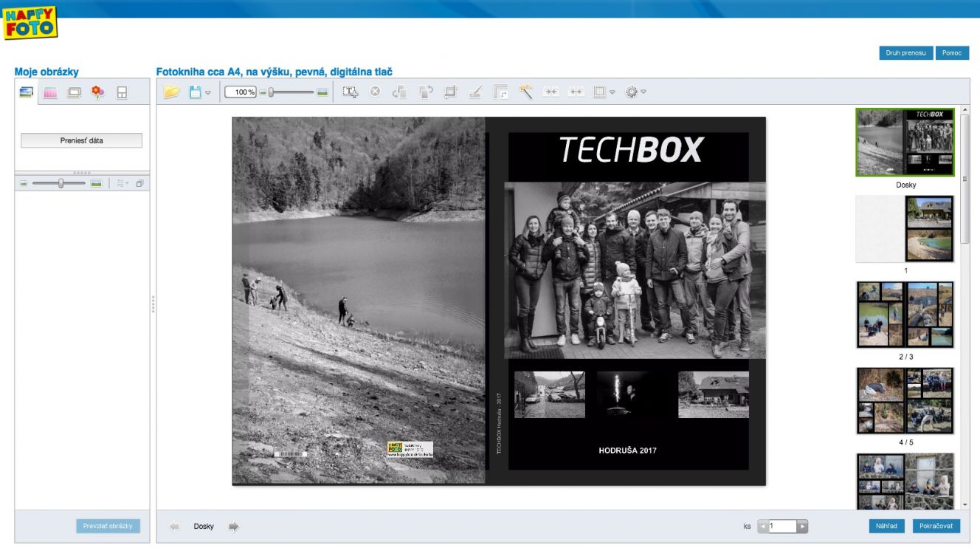Image resolution: width=980 pixels, height=548 pixels.
Task: Select the page 1 thumbnail
Action: coord(905,229)
